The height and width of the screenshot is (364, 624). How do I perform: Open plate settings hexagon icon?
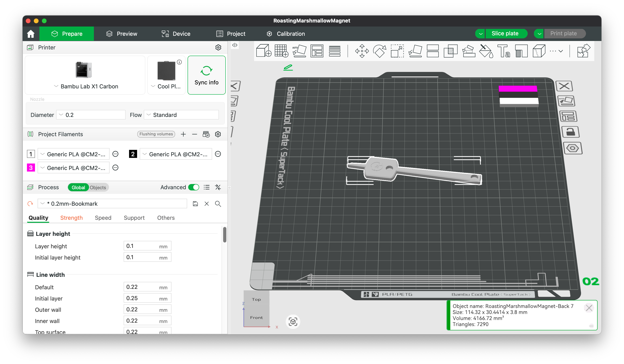click(573, 148)
